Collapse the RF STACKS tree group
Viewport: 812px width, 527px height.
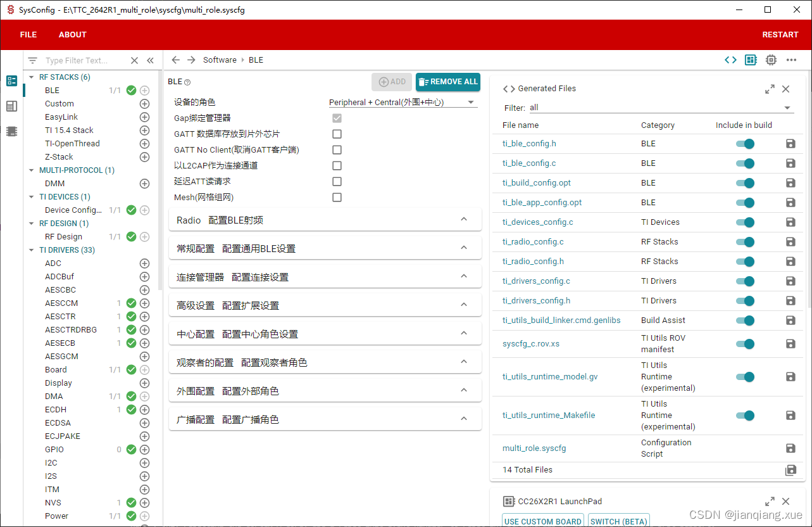pyautogui.click(x=32, y=77)
